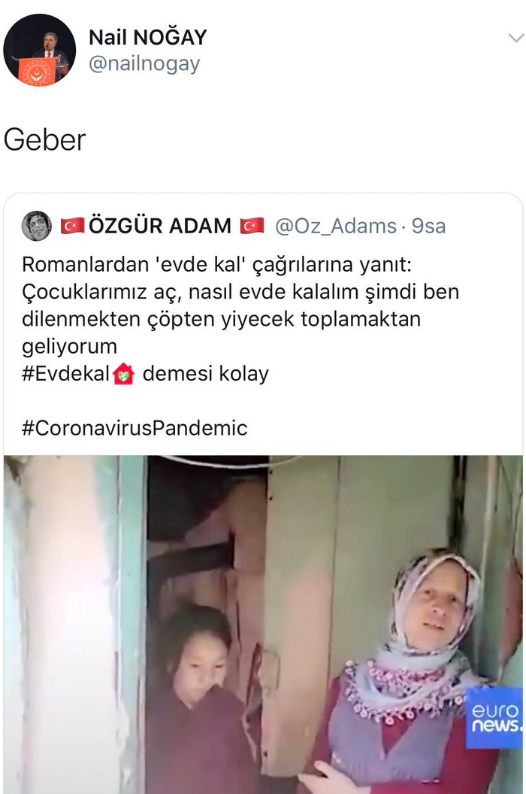526x794 pixels.
Task: Open the Nail NOĞAY display name
Action: pos(148,37)
